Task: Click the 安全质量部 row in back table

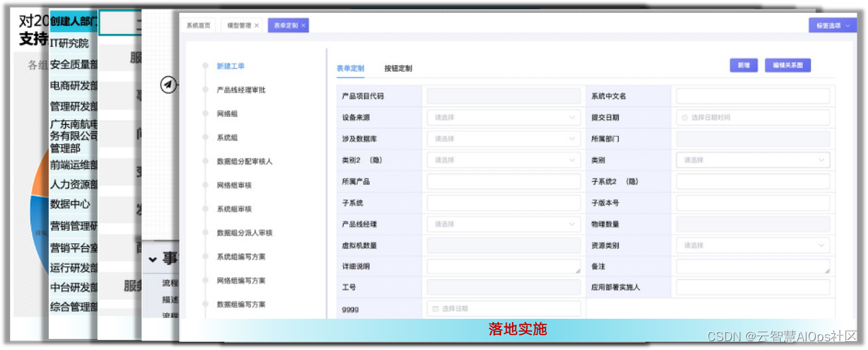Action: tap(74, 64)
